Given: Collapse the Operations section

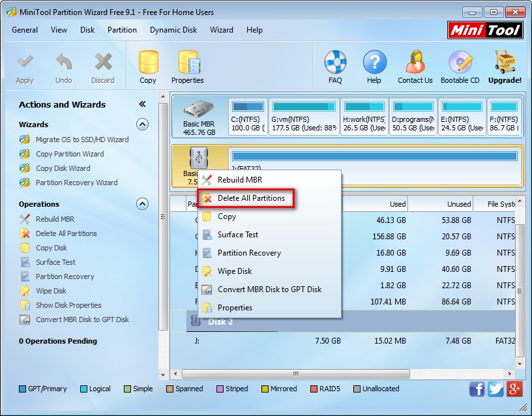Looking at the screenshot, I should 142,204.
